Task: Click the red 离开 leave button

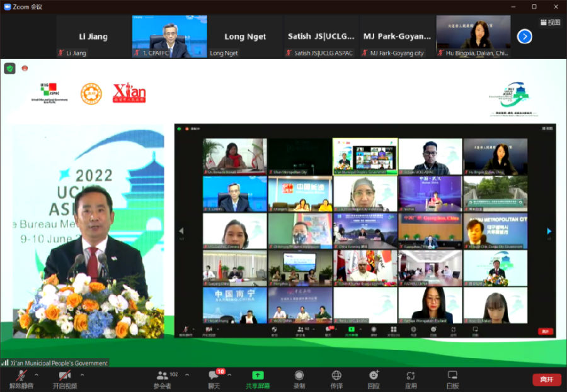Action: click(546, 379)
